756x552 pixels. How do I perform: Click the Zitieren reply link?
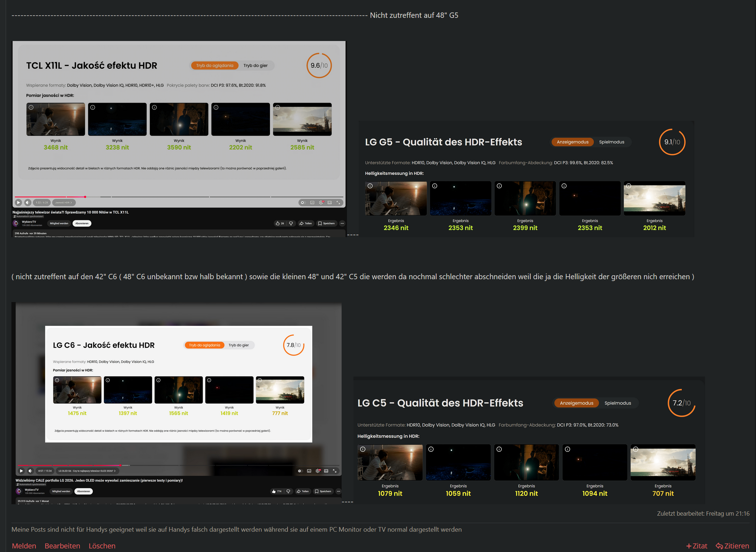(732, 546)
